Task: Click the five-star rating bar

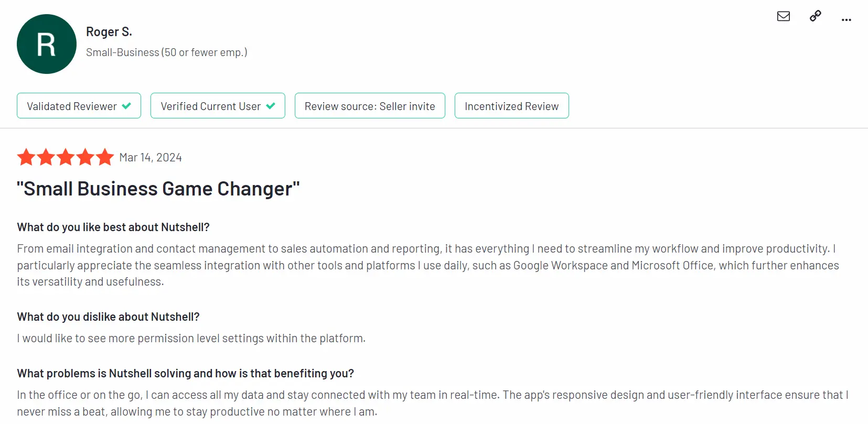Action: click(65, 157)
